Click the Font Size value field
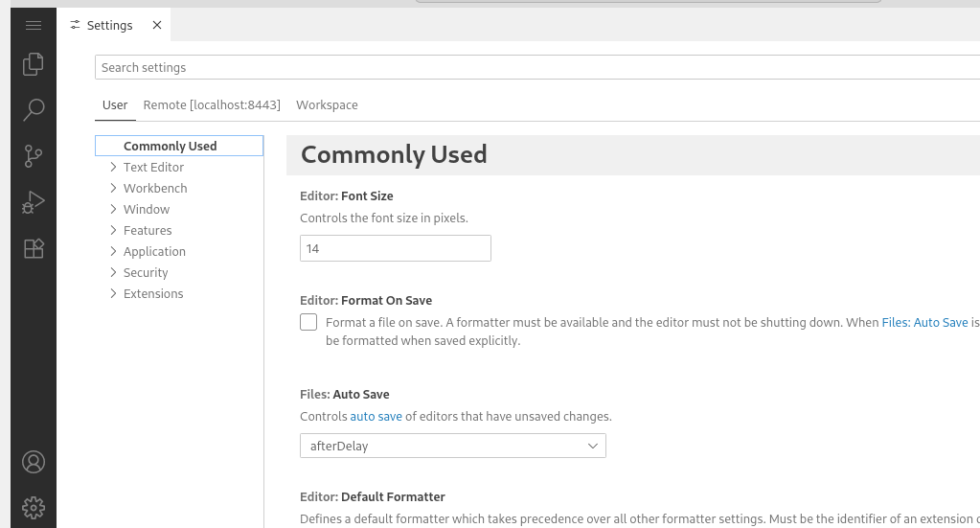The height and width of the screenshot is (528, 980). (x=395, y=248)
